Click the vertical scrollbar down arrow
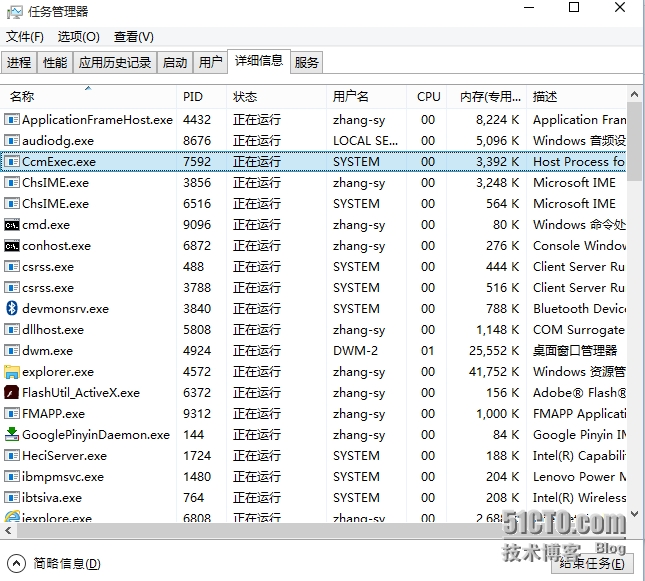The image size is (645, 581). pos(634,514)
